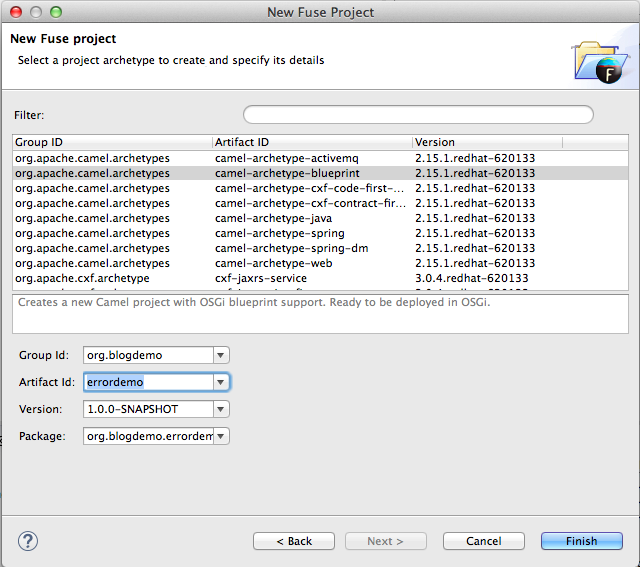Image resolution: width=640 pixels, height=567 pixels.
Task: Select the camel-archetype-cxf-code-first row
Action: click(x=320, y=188)
